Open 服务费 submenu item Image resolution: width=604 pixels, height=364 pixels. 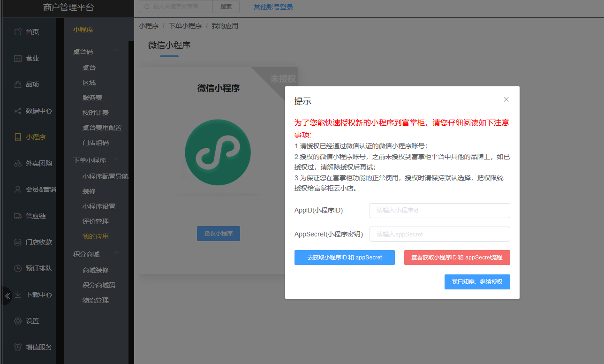(x=92, y=98)
